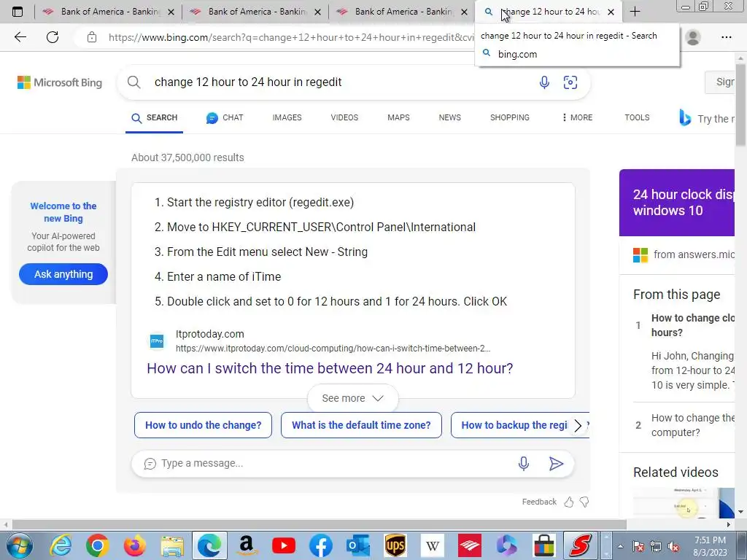Viewport: 747px width, 560px height.
Task: Open the TOOLS search option
Action: (x=637, y=117)
